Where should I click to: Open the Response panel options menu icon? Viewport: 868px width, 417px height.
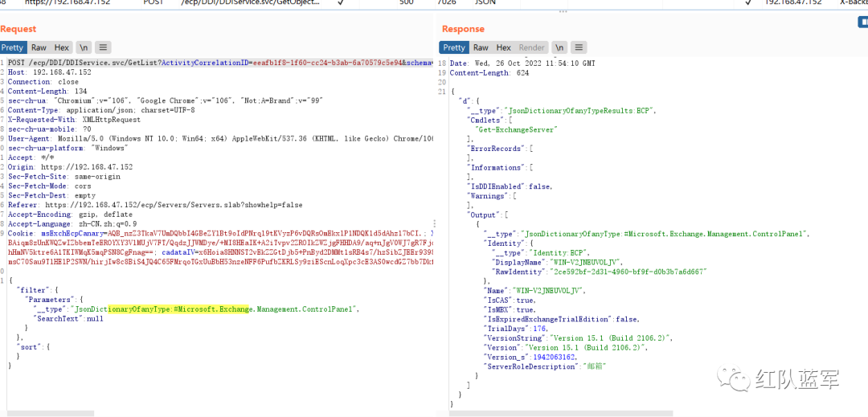tap(579, 47)
